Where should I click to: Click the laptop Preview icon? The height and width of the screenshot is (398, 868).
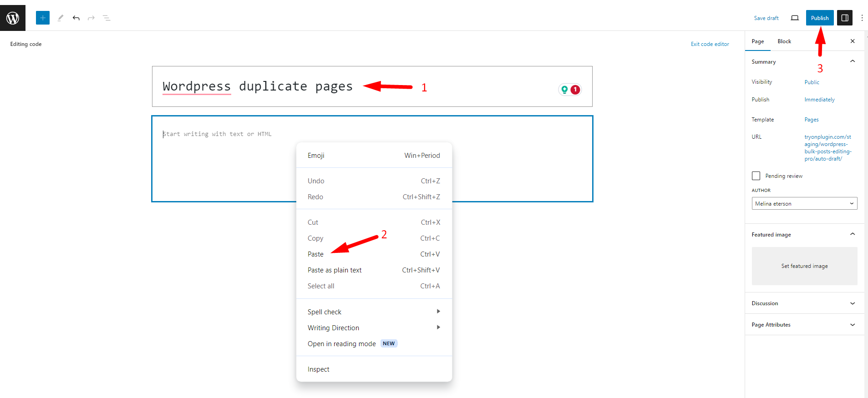pyautogui.click(x=795, y=18)
